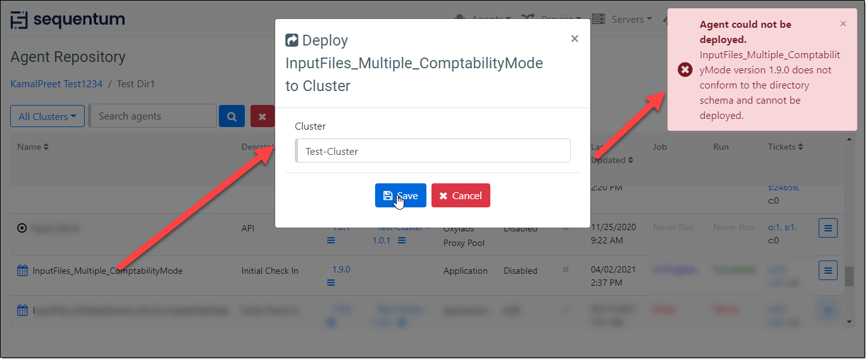Sort the table by Tickets column
This screenshot has height=361, width=868.
(x=786, y=147)
